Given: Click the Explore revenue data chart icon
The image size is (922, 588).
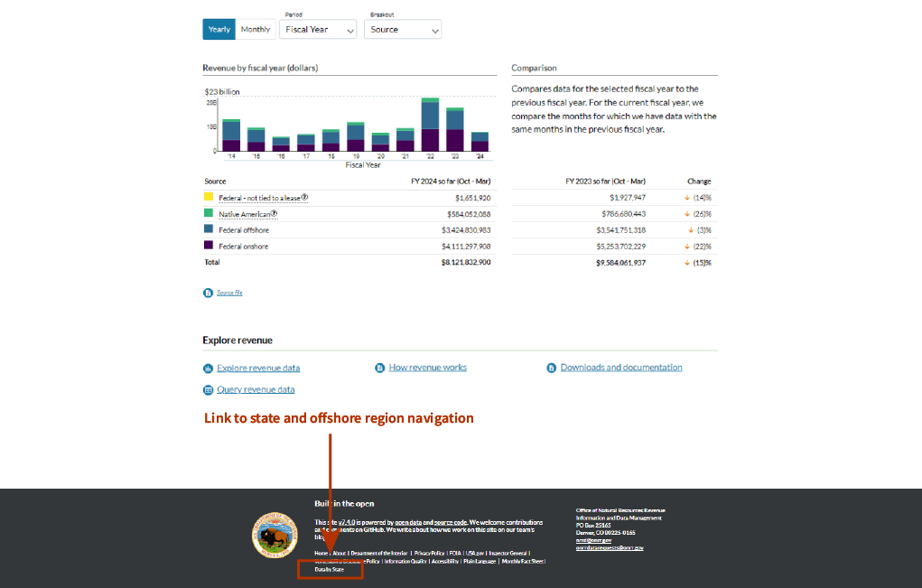Looking at the screenshot, I should tap(208, 369).
